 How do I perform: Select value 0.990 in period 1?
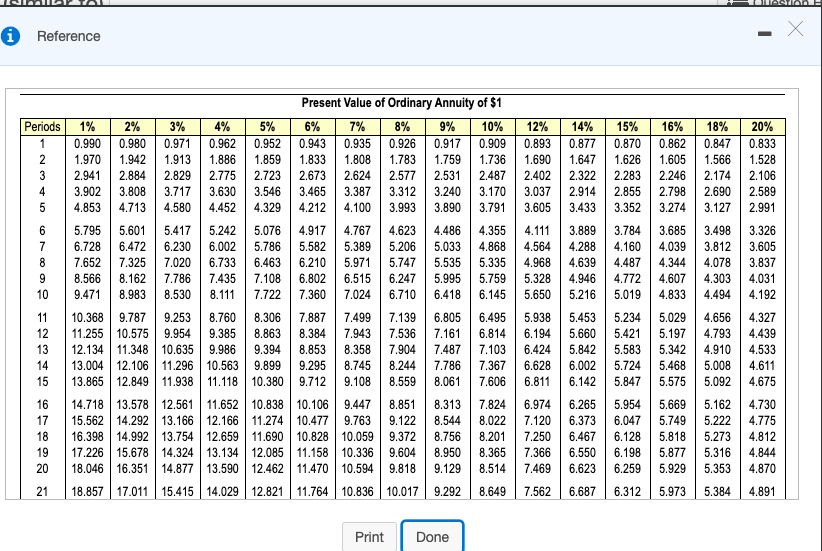pyautogui.click(x=88, y=144)
